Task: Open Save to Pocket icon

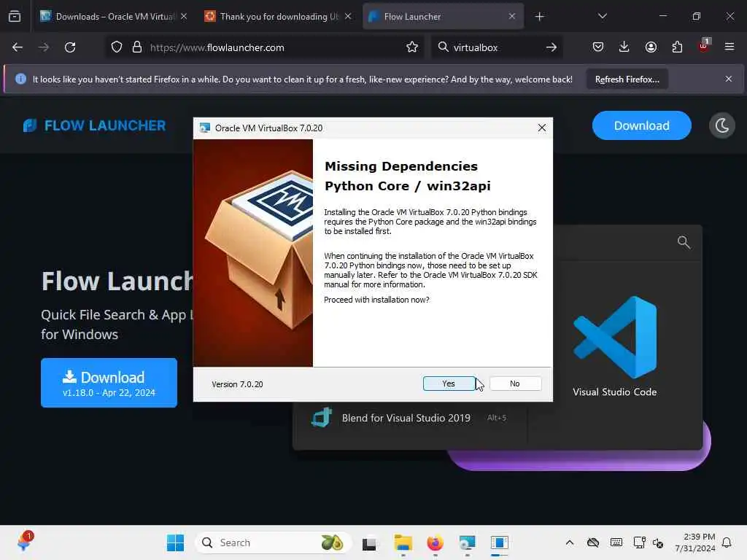Action: pyautogui.click(x=598, y=47)
